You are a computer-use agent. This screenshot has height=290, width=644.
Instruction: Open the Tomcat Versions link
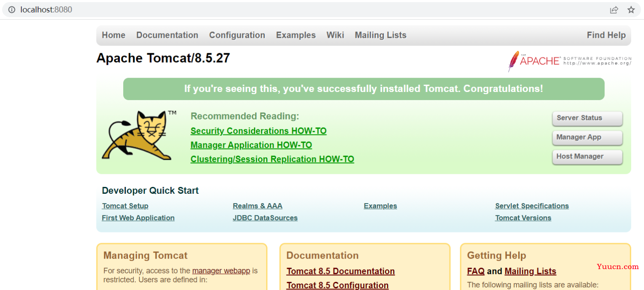pos(523,218)
